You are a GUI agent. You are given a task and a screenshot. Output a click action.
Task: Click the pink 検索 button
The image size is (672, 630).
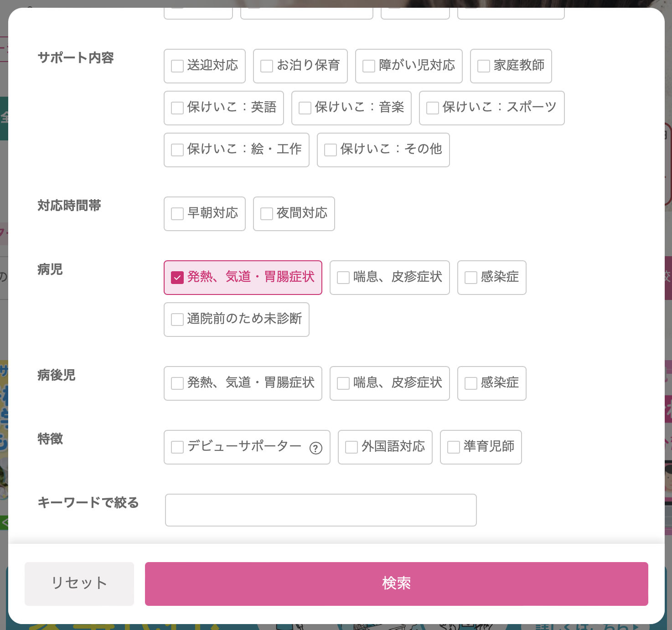point(396,584)
